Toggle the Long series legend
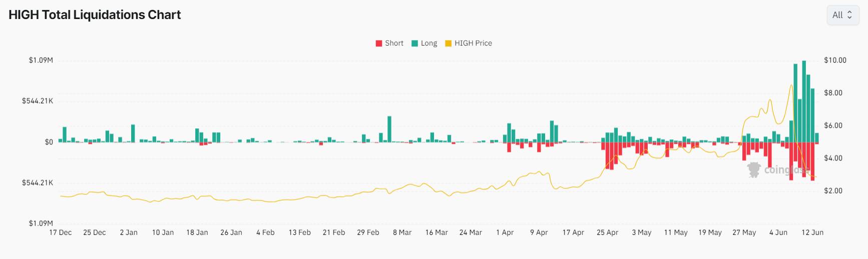 424,43
